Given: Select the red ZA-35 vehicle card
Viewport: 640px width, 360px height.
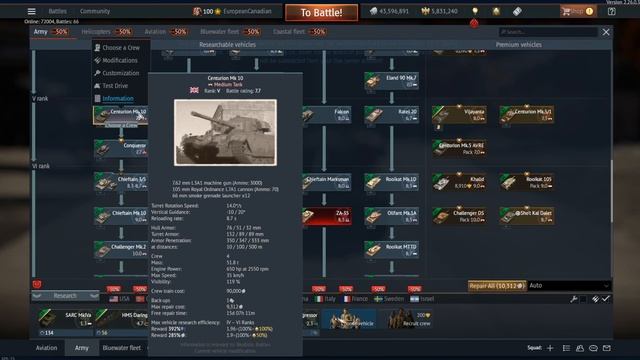Looking at the screenshot, I should pyautogui.click(x=327, y=216).
